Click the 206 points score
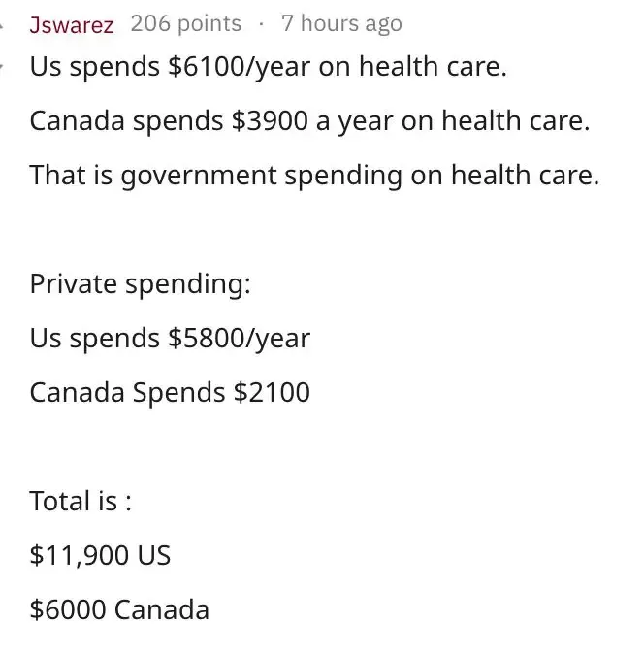This screenshot has height=656, width=644. click(x=185, y=23)
